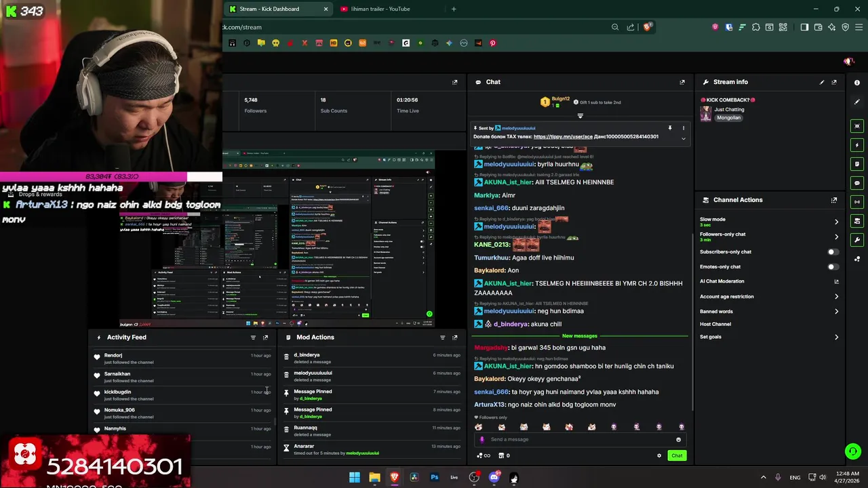Screen dimensions: 868x488
Task: Click the Just Chatting category thumbnail
Action: click(x=706, y=113)
